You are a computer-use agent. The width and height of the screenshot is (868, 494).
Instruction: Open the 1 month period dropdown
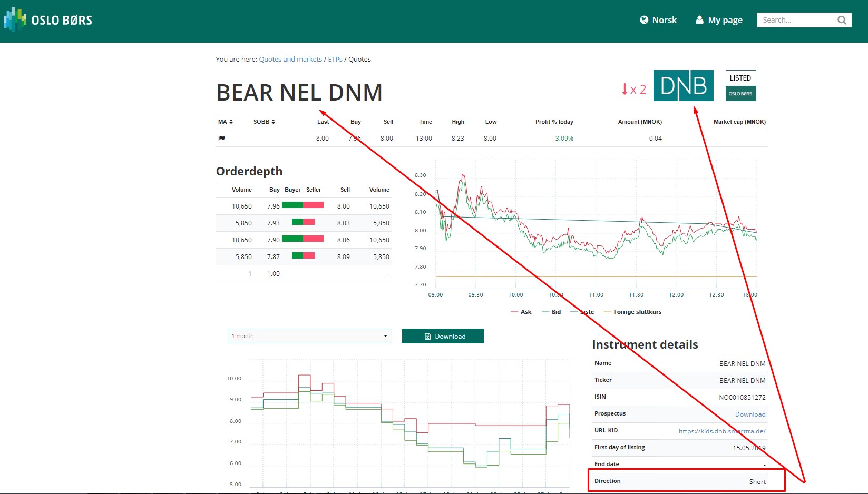coord(310,336)
